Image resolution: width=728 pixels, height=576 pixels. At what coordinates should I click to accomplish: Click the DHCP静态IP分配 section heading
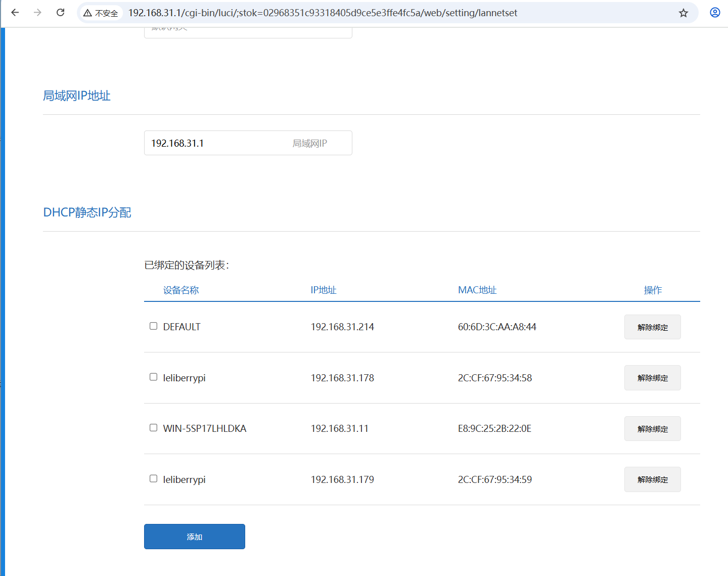[87, 212]
